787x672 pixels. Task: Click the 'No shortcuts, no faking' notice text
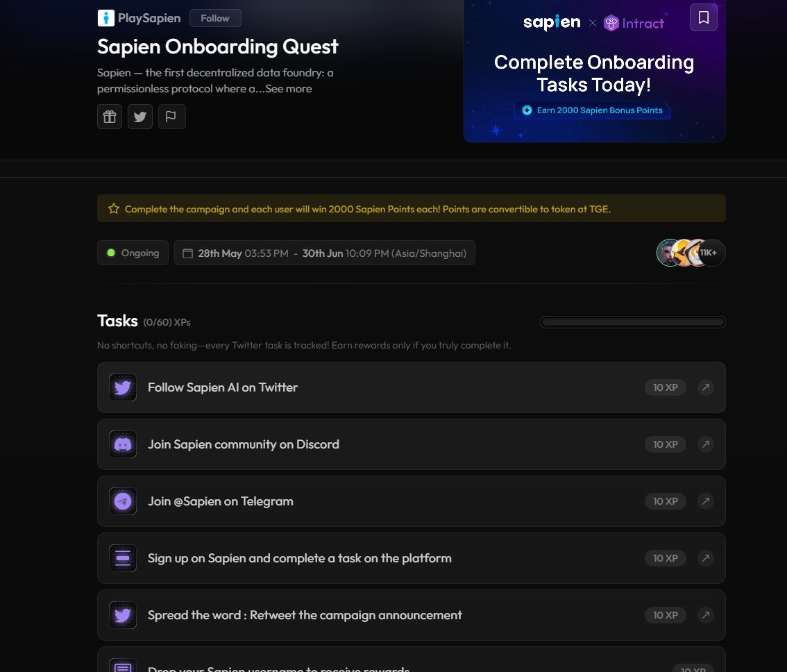(x=304, y=346)
